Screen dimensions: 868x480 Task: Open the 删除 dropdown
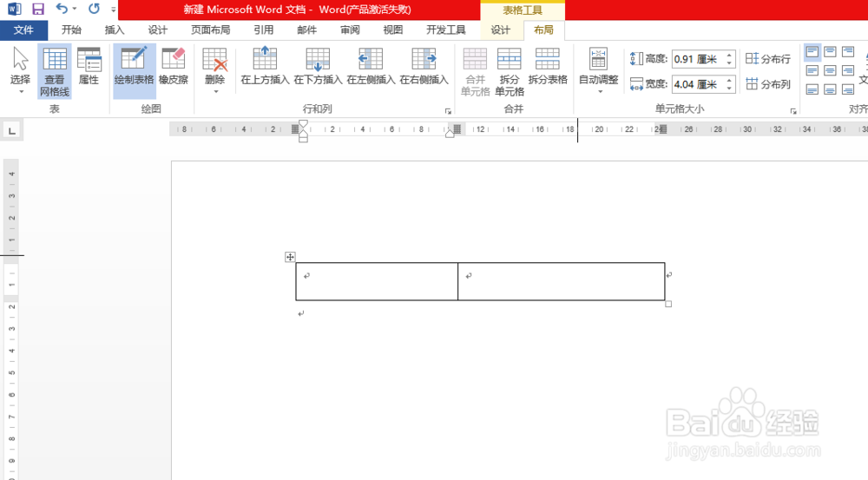coord(214,70)
